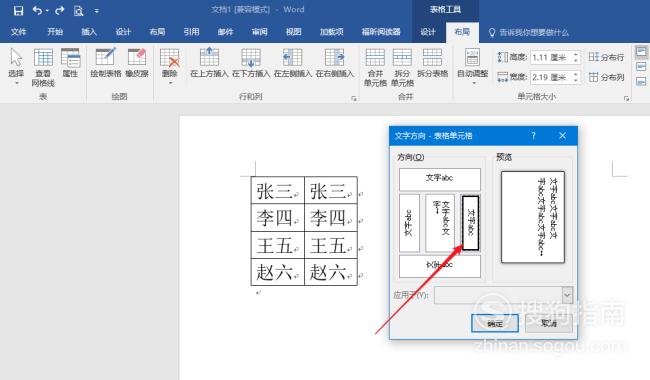Click the 高度 row height field
650x380 pixels.
(x=551, y=57)
